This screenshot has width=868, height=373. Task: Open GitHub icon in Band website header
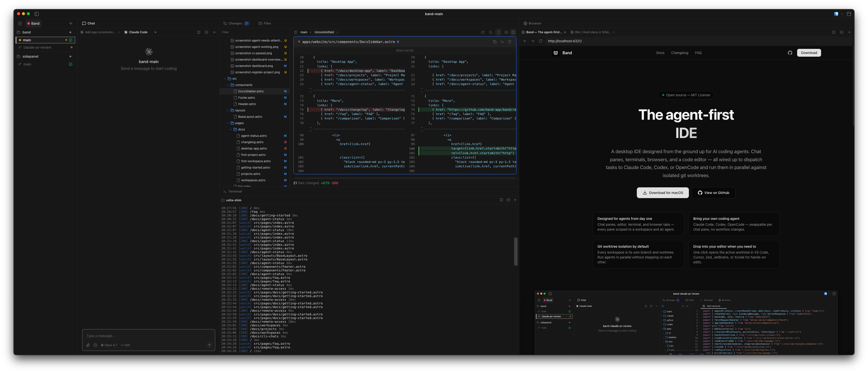tap(790, 53)
